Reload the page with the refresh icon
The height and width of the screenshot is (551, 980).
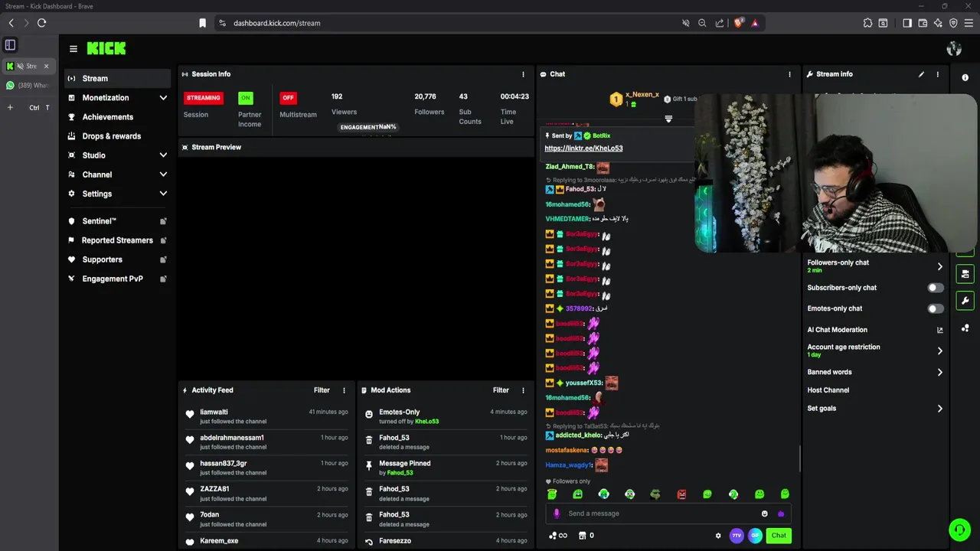point(41,23)
